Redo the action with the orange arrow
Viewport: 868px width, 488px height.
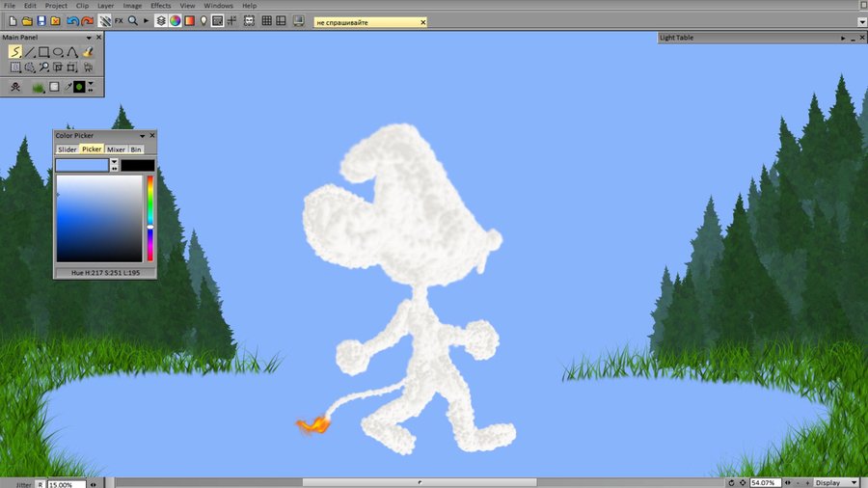click(x=88, y=21)
